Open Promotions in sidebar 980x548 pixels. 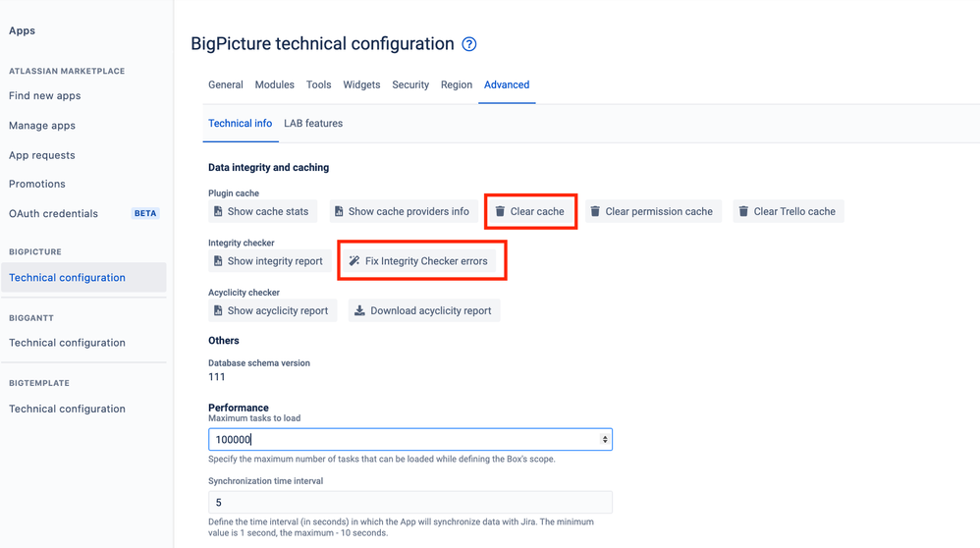pos(37,184)
